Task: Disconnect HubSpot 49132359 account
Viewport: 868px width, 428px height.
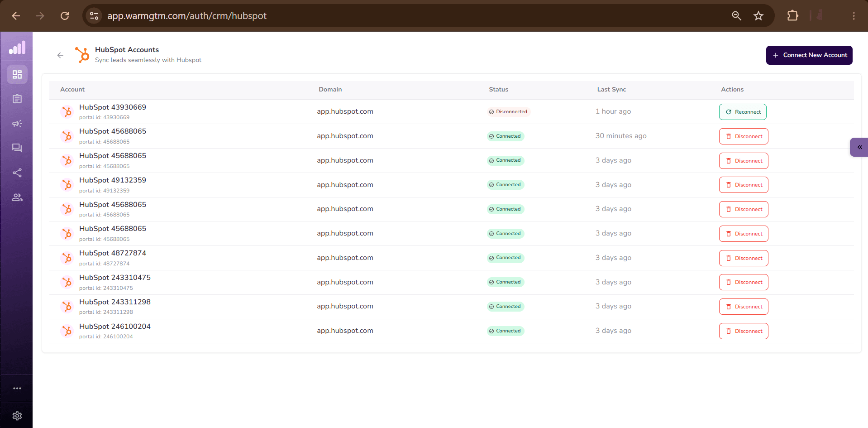Action: 744,185
